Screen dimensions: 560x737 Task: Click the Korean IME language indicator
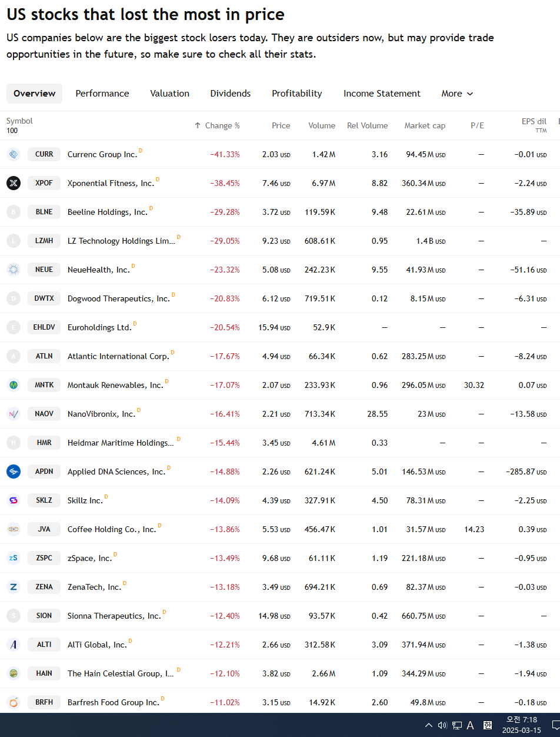488,725
